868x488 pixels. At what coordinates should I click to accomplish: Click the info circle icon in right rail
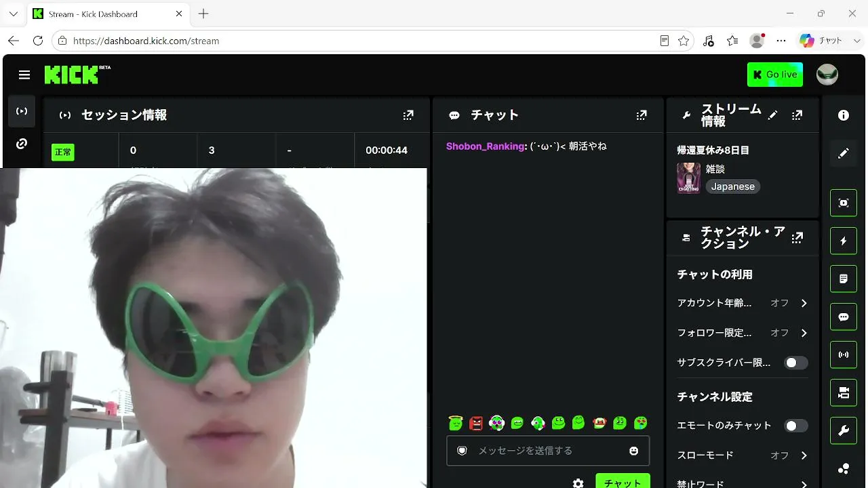(844, 115)
